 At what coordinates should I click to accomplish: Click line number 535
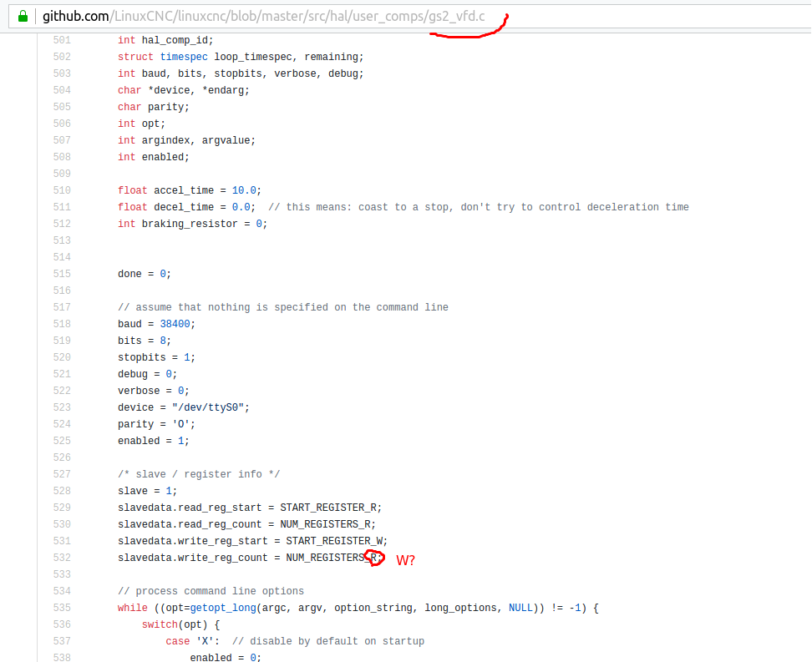62,608
